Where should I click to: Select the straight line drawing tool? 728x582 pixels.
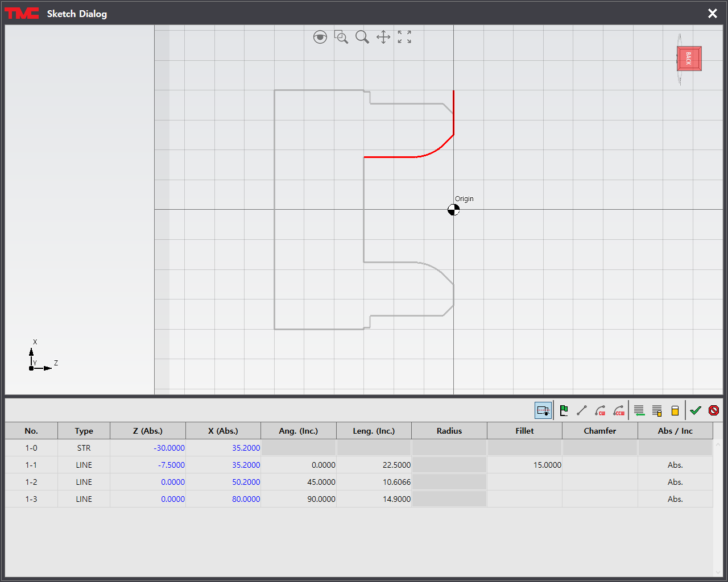(x=581, y=410)
